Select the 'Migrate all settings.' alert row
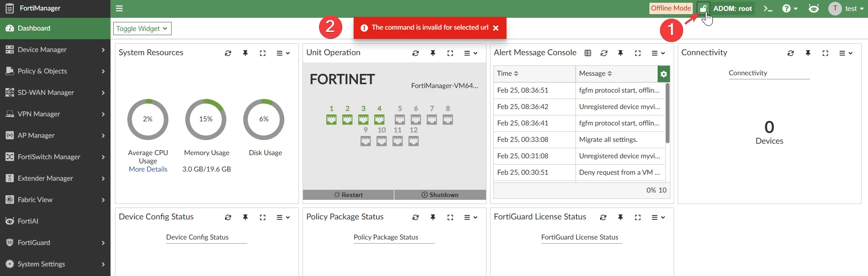 coord(579,140)
